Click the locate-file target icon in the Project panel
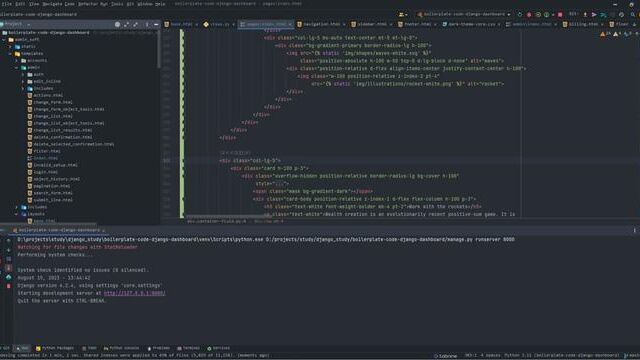The width and height of the screenshot is (640, 360). 118,24
